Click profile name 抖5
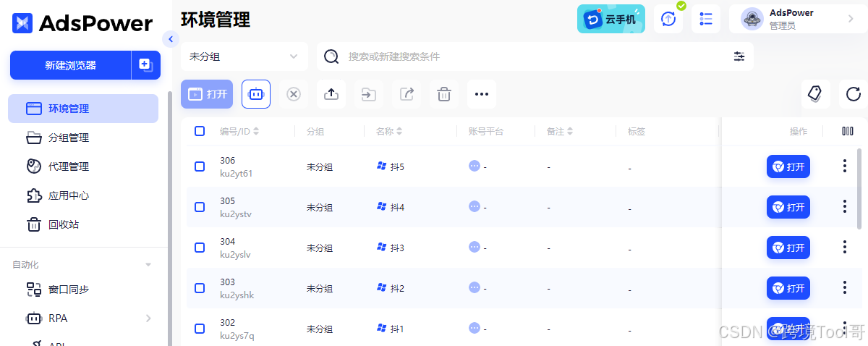Screen dimensions: 868x346 coord(397,166)
